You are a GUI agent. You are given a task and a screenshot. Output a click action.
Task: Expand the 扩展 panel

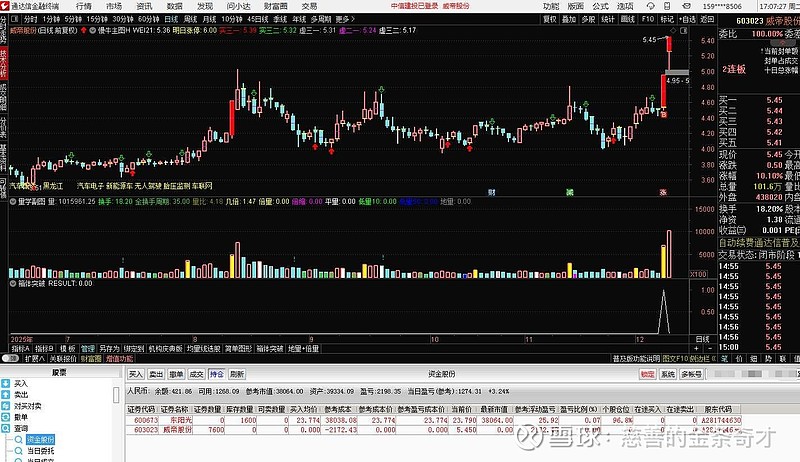click(x=35, y=359)
